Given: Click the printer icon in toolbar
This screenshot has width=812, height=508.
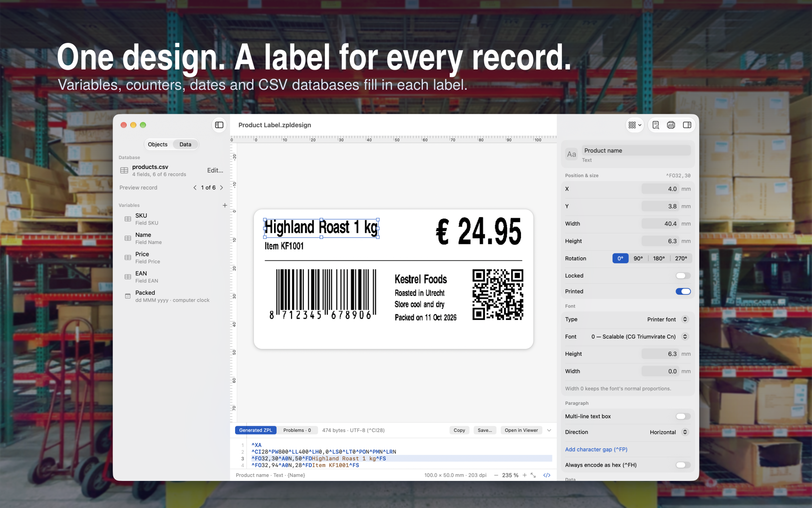Looking at the screenshot, I should click(x=671, y=125).
